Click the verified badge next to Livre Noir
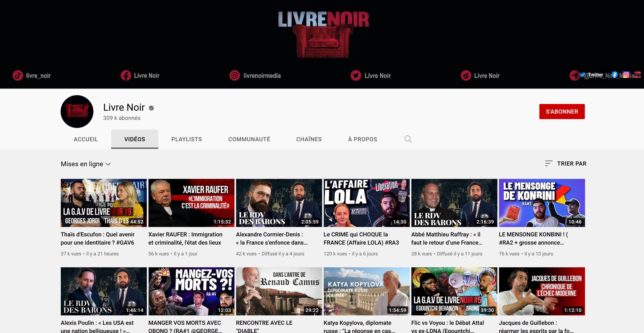Viewport: 644px width, 333px height. pyautogui.click(x=151, y=108)
